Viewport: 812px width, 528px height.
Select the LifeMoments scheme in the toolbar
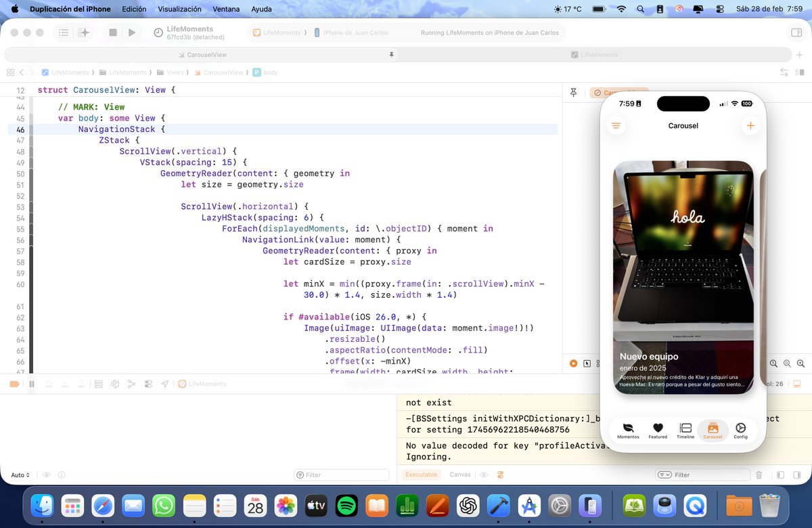pyautogui.click(x=276, y=32)
